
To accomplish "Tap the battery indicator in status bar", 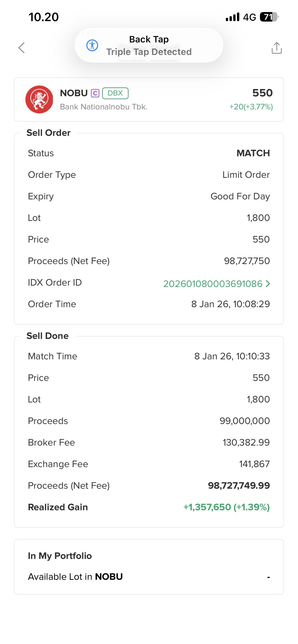I will coord(269,17).
